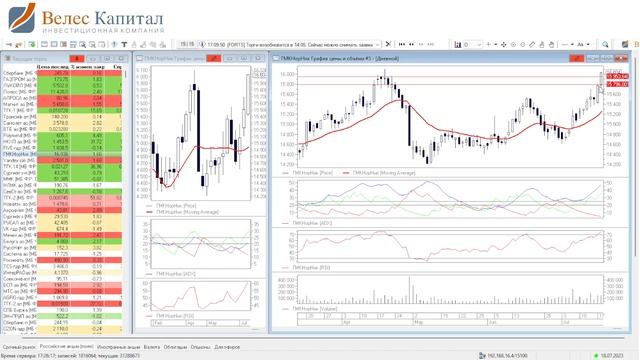Click the rewind-to-start playback icon
Image resolution: width=640 pixels, height=360 pixels.
(x=402, y=44)
